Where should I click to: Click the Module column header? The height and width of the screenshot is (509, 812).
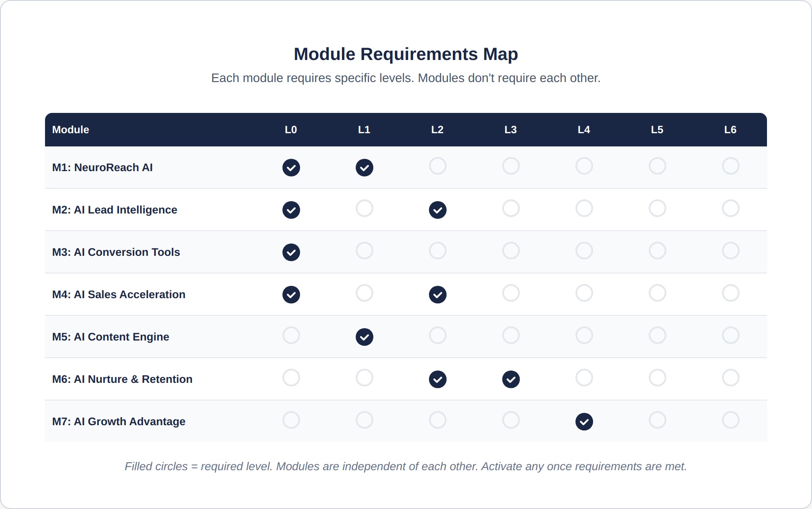71,130
